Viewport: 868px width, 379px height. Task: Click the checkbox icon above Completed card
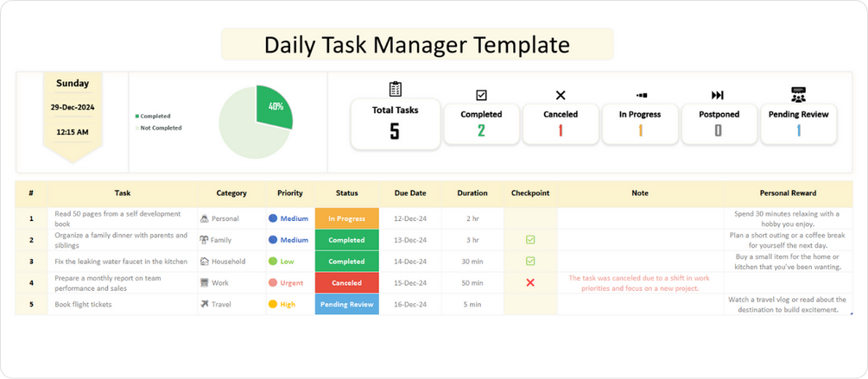482,95
